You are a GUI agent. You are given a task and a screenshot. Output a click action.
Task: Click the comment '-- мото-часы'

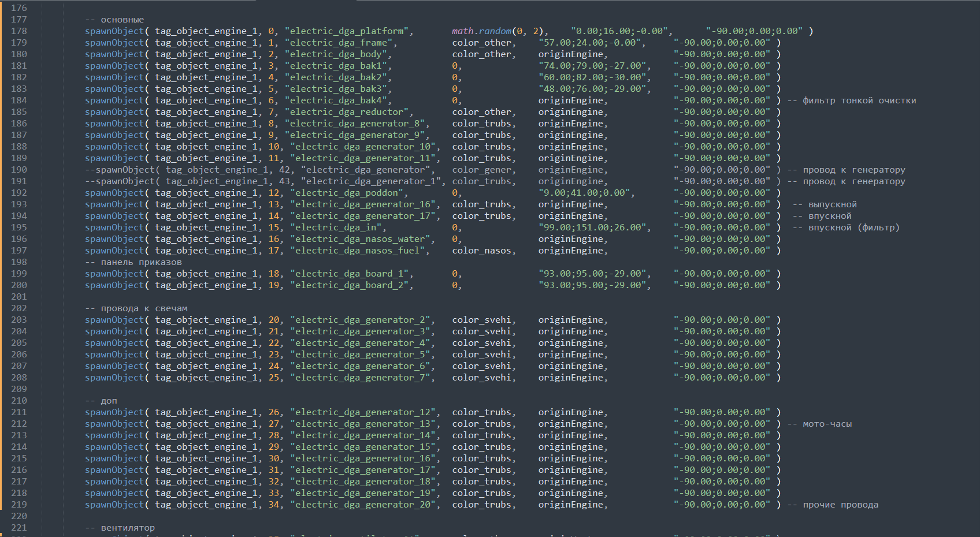(x=819, y=424)
